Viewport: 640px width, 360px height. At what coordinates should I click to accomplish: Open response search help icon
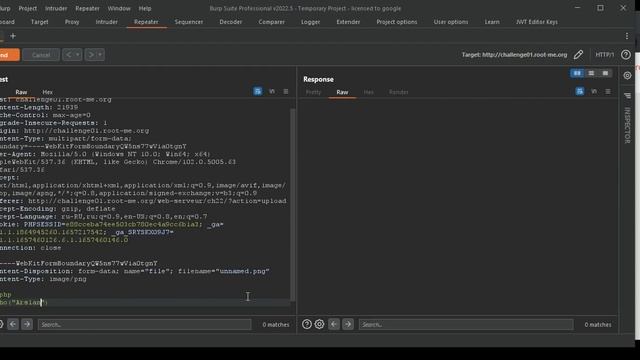pos(307,324)
